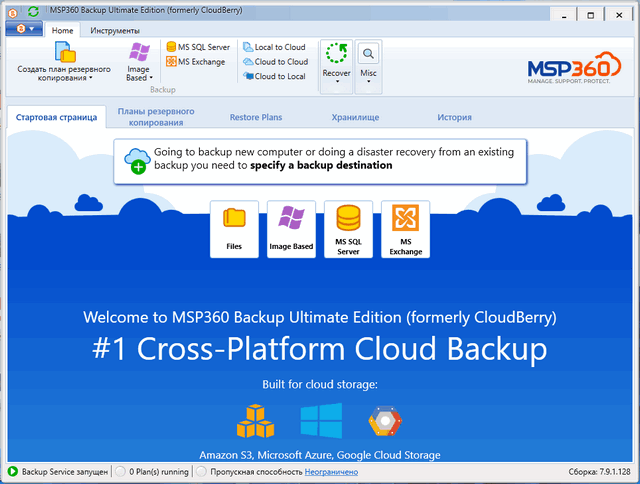640x484 pixels.
Task: Click the Неограничено bandwidth link
Action: point(331,471)
